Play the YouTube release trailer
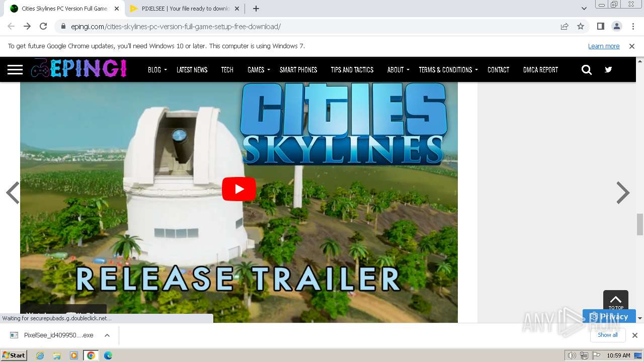 (x=239, y=189)
